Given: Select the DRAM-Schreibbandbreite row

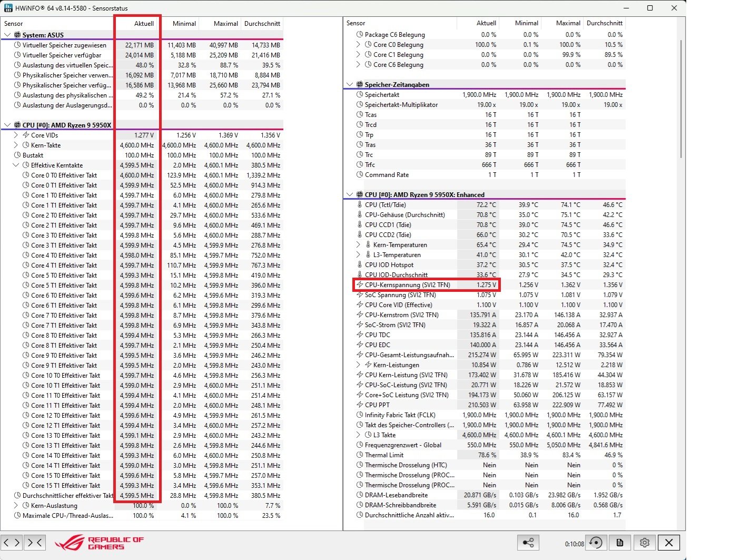Looking at the screenshot, I should pyautogui.click(x=485, y=505).
